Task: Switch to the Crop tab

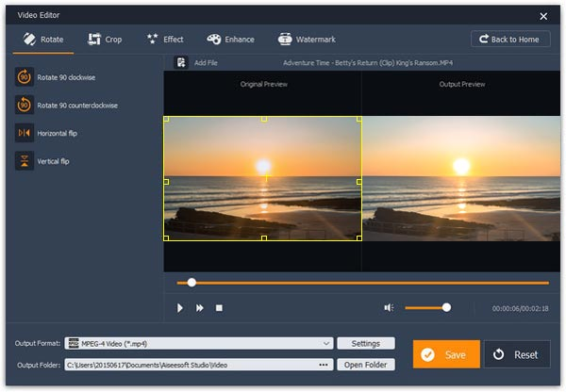Action: (105, 40)
